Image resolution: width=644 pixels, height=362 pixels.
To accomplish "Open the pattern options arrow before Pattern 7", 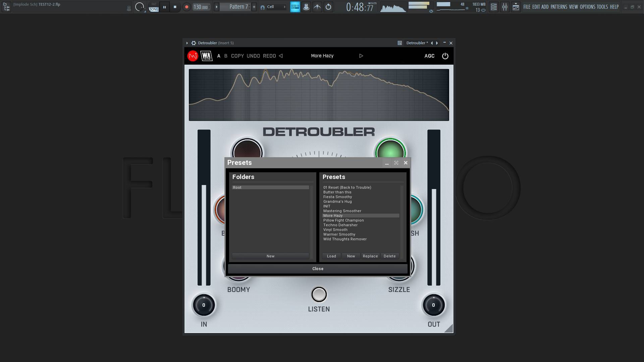I will pos(216,7).
